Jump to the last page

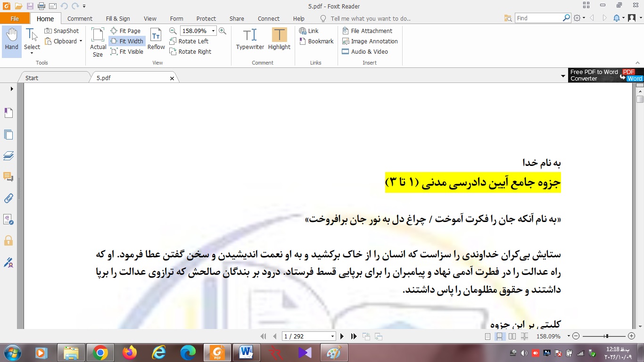354,337
